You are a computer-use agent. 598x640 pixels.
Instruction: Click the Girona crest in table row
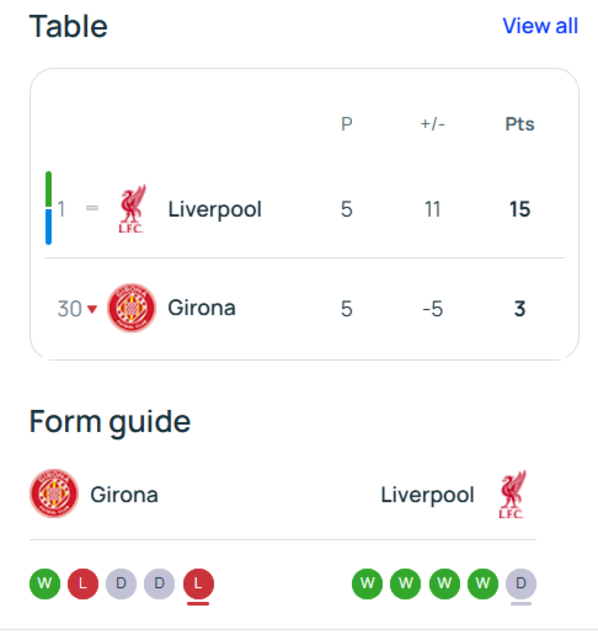[x=131, y=308]
